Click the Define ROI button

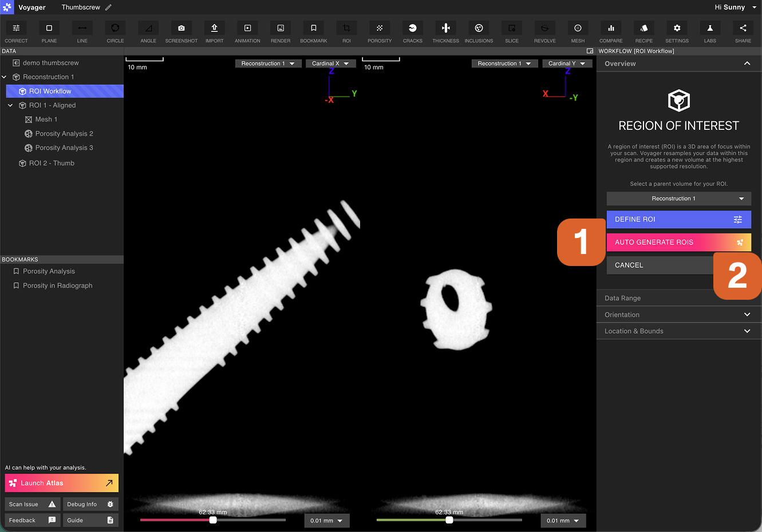(x=678, y=220)
